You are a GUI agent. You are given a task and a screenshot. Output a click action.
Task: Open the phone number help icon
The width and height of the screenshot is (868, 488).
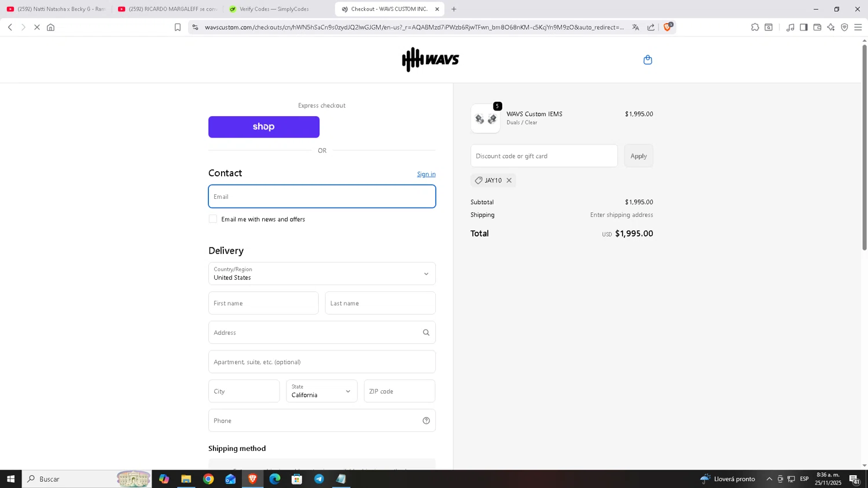(x=426, y=421)
